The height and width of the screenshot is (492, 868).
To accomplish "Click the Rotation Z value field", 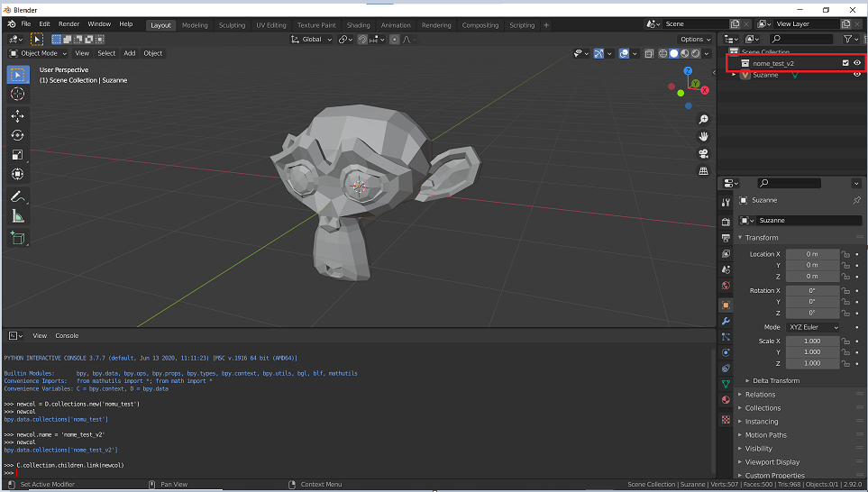I will click(813, 314).
